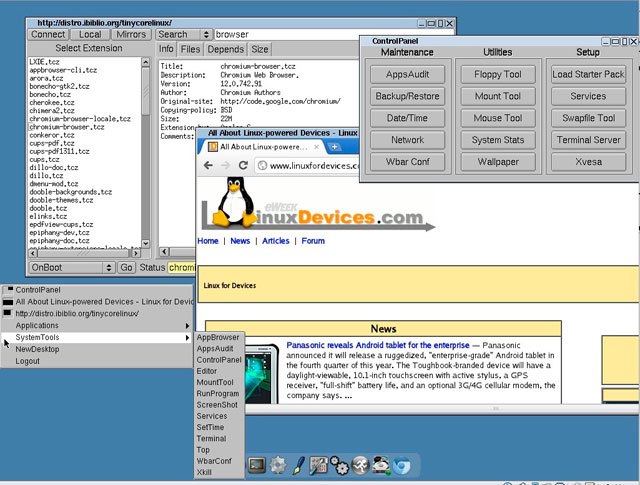Open Panasonic reveals Android tablet headline
The image size is (640, 485).
coord(378,345)
